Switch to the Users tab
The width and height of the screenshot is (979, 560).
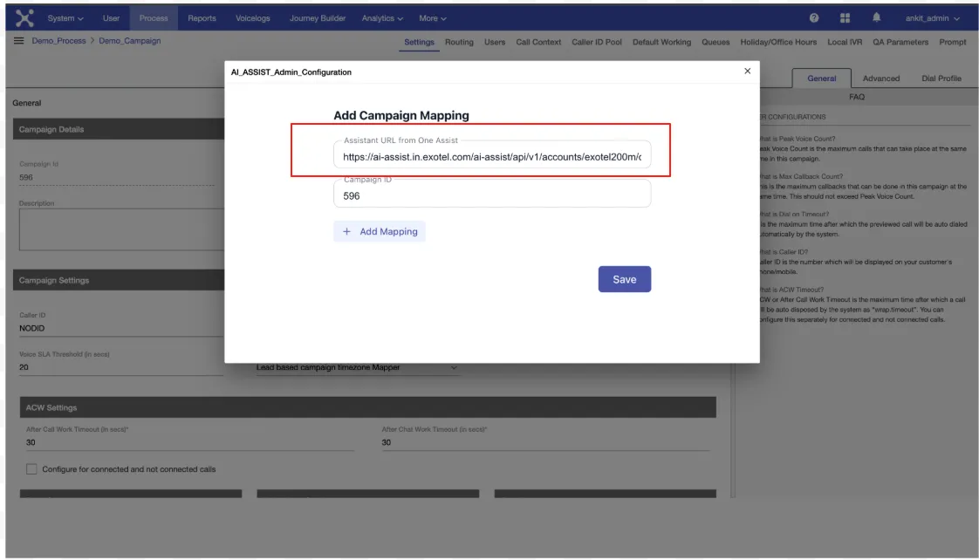tap(495, 42)
